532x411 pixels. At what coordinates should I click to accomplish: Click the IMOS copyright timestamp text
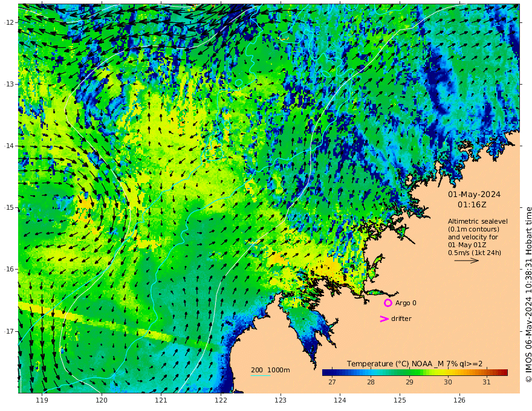click(528, 295)
